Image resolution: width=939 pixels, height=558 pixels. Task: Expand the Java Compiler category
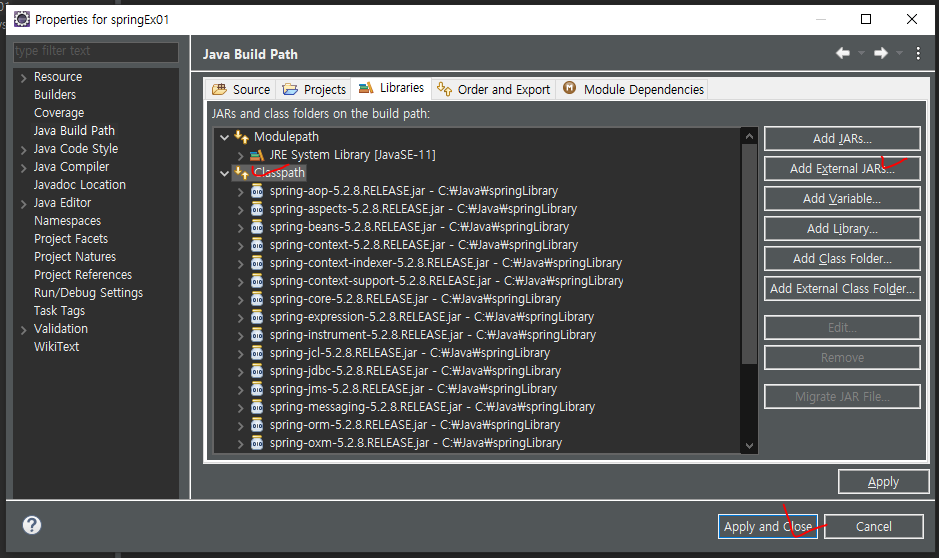tap(23, 167)
